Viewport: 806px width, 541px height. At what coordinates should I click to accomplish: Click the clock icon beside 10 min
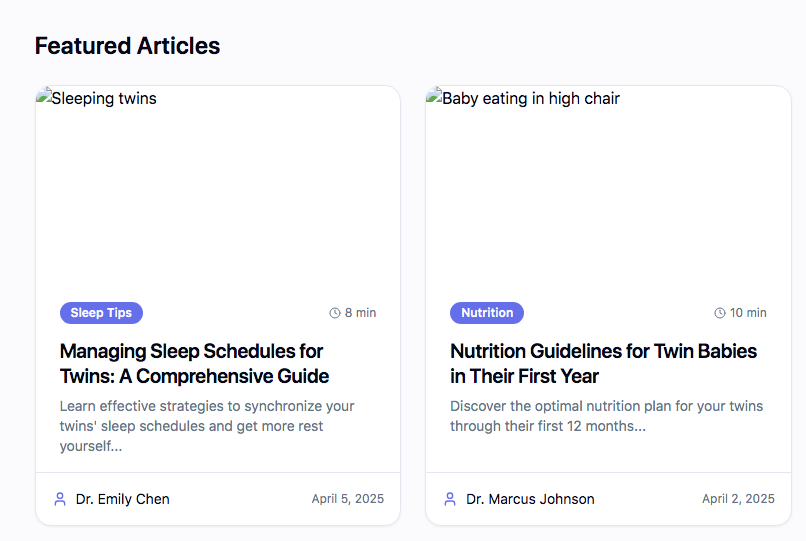(720, 313)
